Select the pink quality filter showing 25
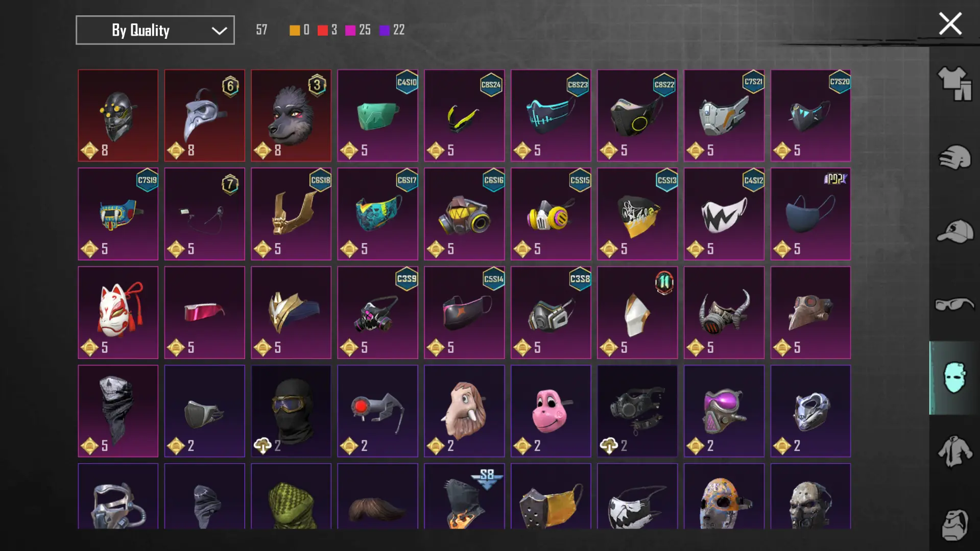Image resolution: width=980 pixels, height=551 pixels. click(357, 30)
